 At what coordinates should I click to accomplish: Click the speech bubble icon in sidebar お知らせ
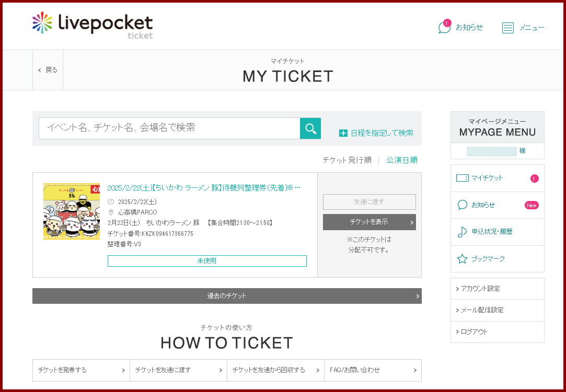[x=462, y=205]
